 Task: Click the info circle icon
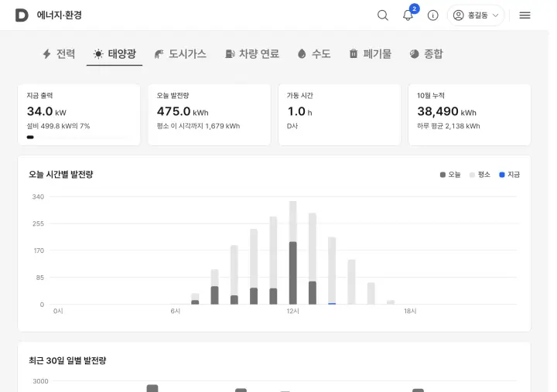point(432,15)
